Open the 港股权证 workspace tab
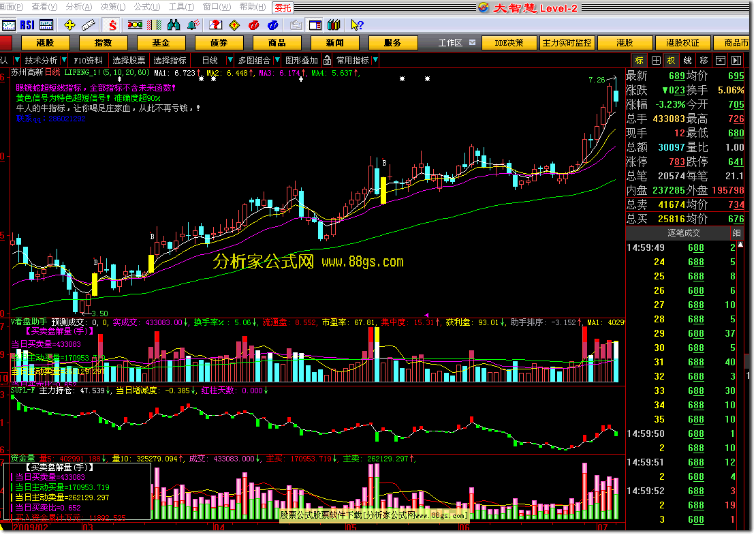The image size is (756, 535). pos(682,43)
